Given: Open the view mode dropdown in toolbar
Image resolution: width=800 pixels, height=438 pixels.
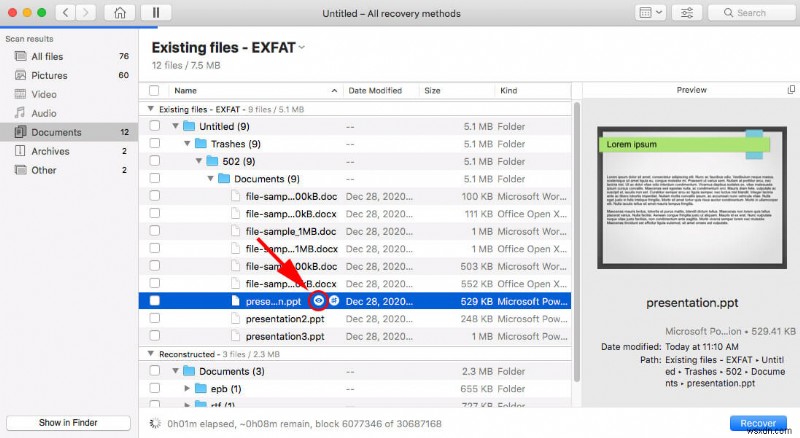Looking at the screenshot, I should 651,13.
